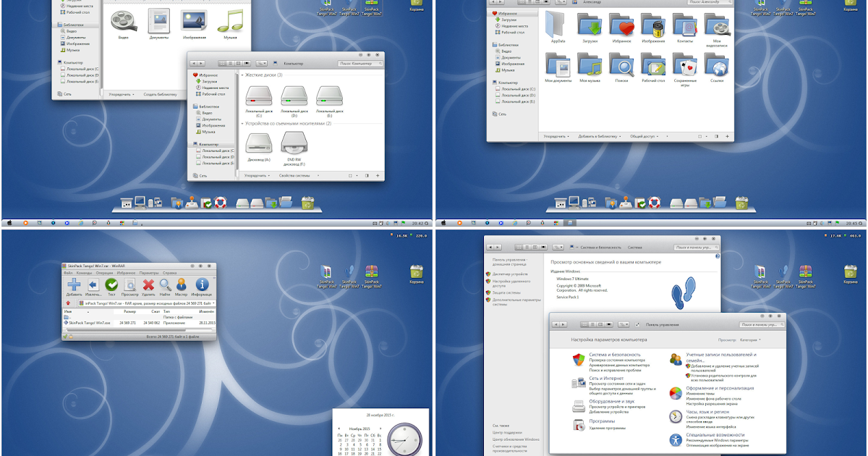Click Специальные возможности accessibility icon
Viewport: 868px width, 456px height.
(676, 439)
